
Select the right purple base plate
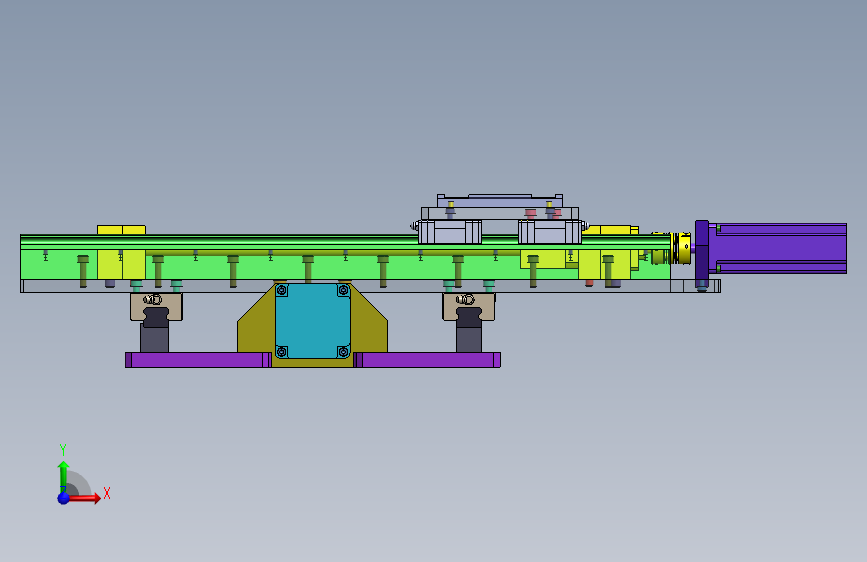[x=427, y=360]
